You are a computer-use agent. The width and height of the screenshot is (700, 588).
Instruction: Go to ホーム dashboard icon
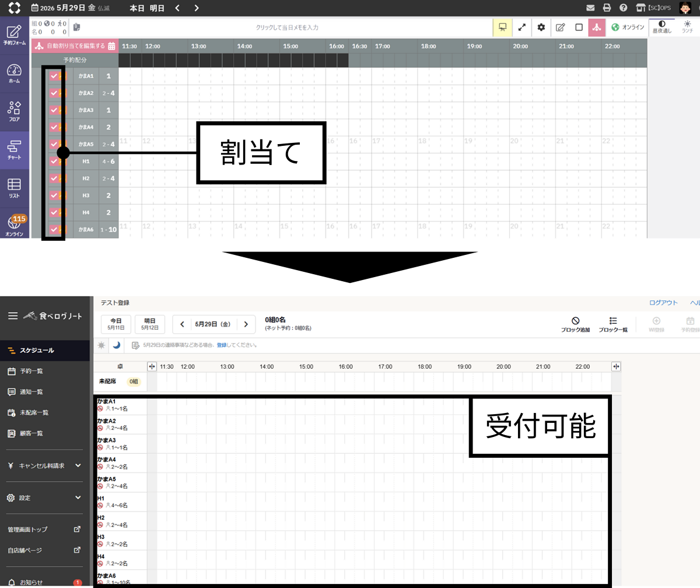tap(15, 74)
